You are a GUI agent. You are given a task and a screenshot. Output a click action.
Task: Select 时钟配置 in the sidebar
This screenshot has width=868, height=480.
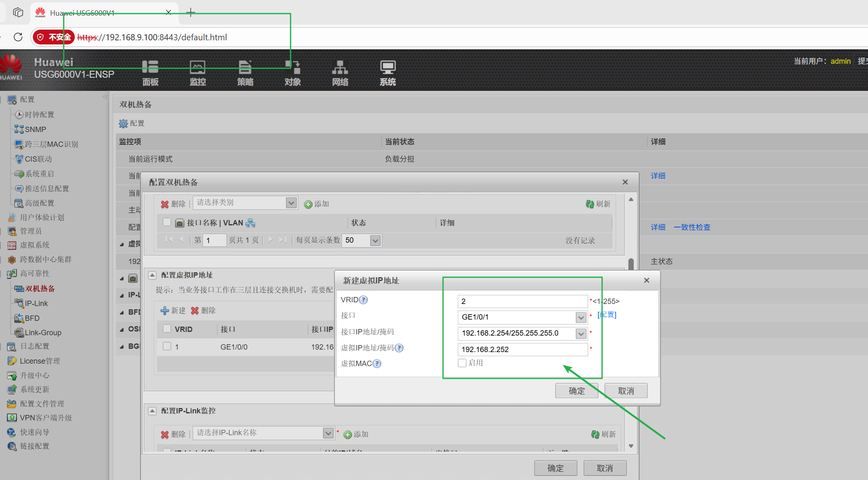pyautogui.click(x=39, y=115)
